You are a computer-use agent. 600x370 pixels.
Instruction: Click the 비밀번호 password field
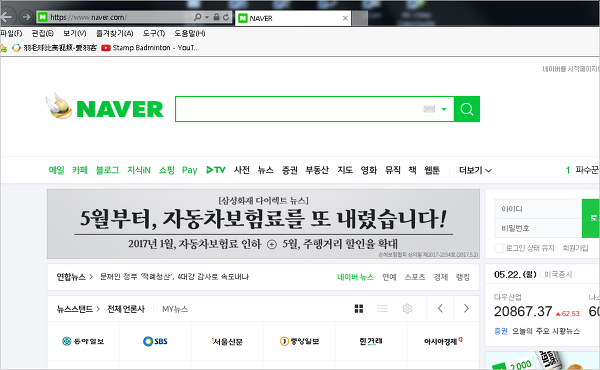point(538,228)
